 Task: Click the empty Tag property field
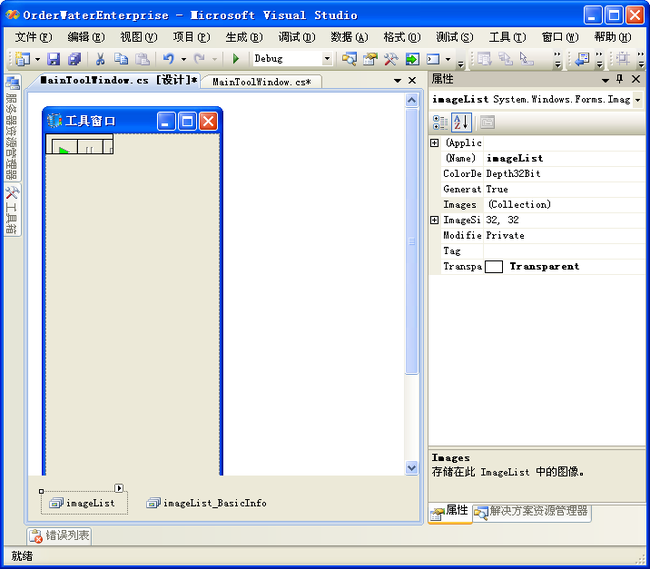[x=564, y=251]
